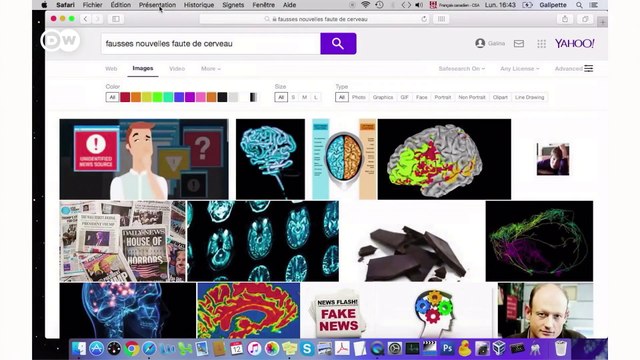Click the Yahoo search query input field
The width and height of the screenshot is (640, 360).
click(x=211, y=43)
